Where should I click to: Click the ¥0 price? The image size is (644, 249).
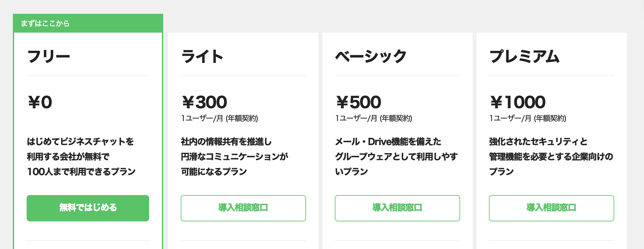tap(40, 102)
